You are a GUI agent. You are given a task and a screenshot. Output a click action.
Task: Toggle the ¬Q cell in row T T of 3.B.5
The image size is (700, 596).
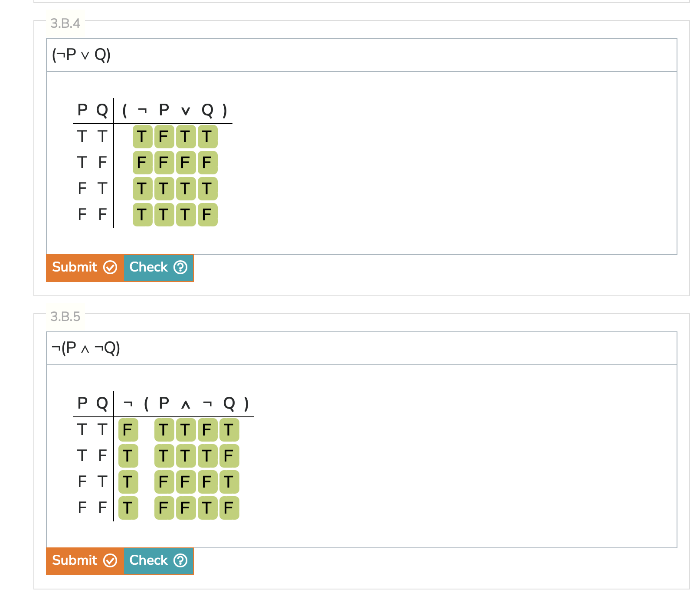pyautogui.click(x=207, y=430)
